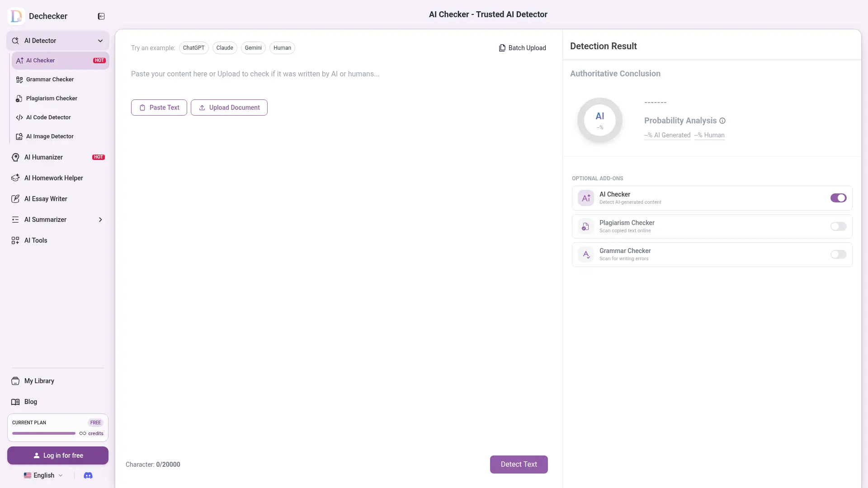Click the 'Probability Analysis' label

680,121
